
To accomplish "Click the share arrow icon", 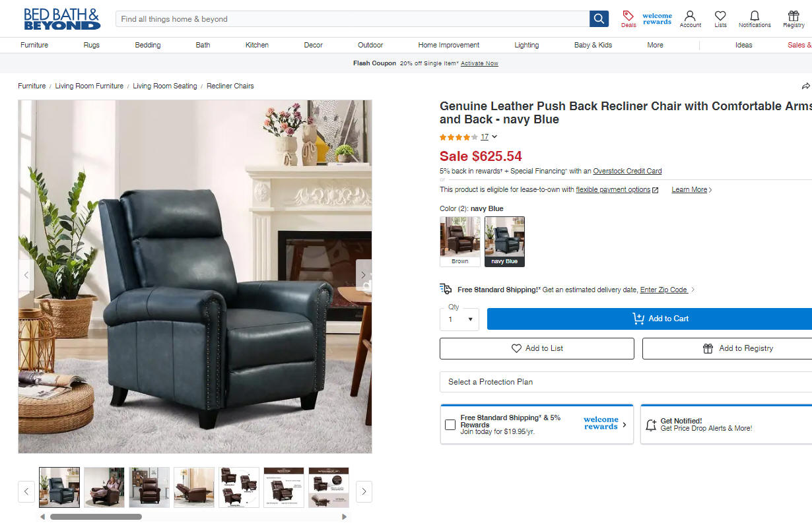I will pyautogui.click(x=805, y=86).
